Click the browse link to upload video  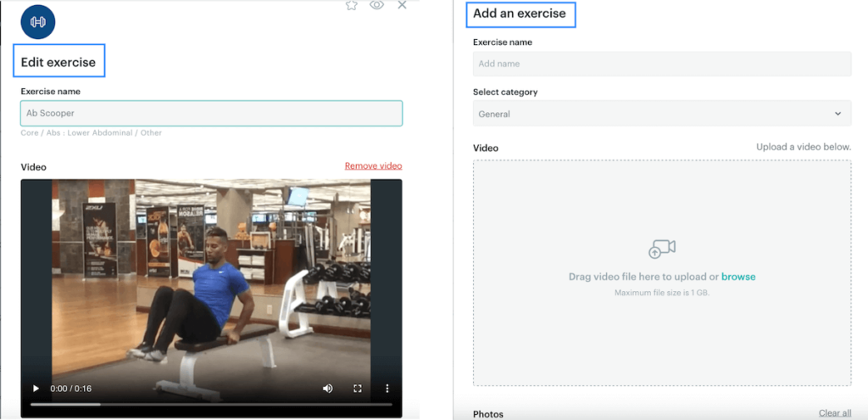click(738, 277)
